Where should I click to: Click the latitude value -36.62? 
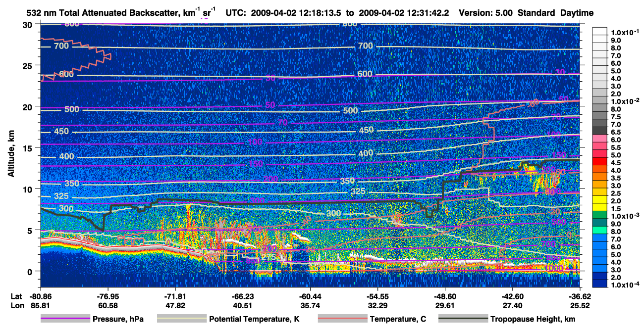[580, 296]
